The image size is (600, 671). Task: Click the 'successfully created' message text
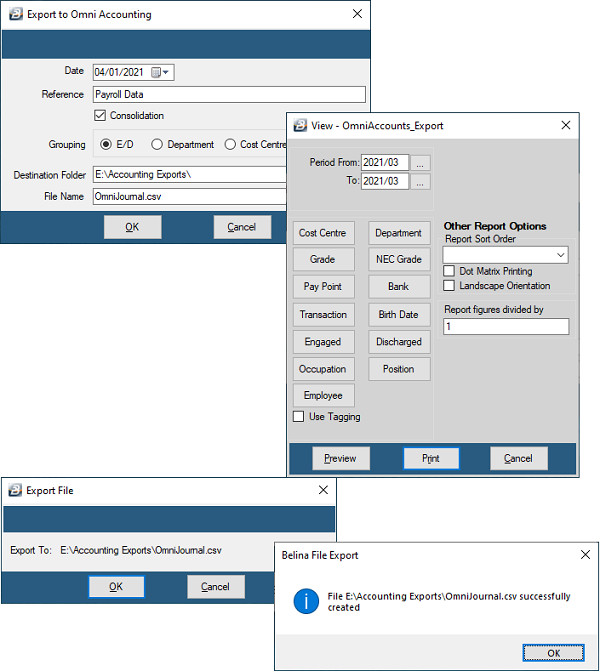449,602
